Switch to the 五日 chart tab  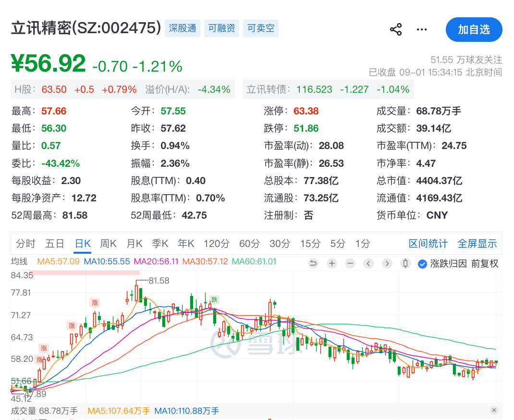point(54,244)
